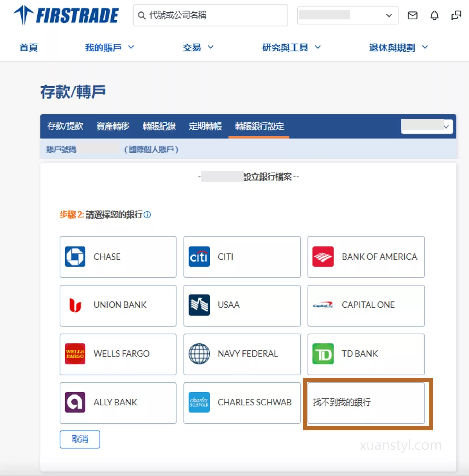Click the 存款/轉戶 page heading
The image size is (469, 476).
click(x=73, y=92)
